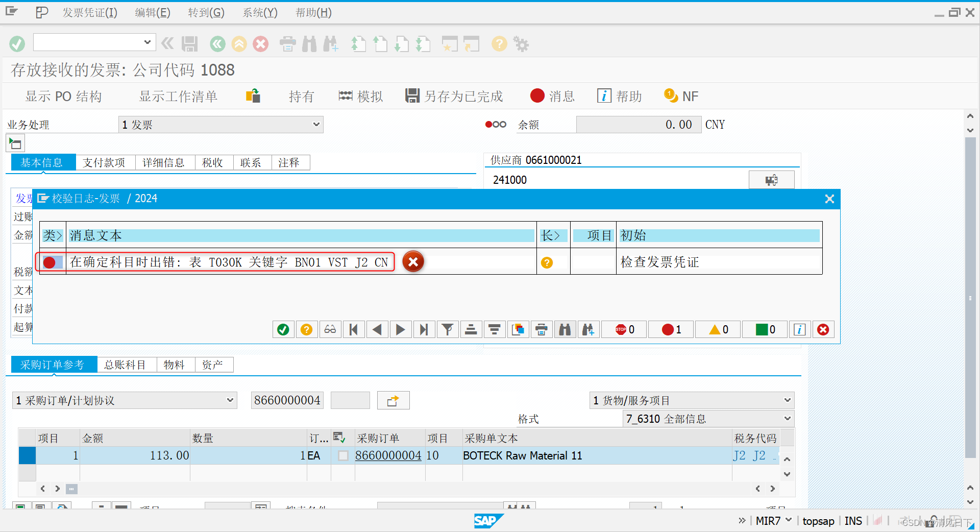Open the 系统(Y) menu
This screenshot has height=532, width=980.
point(259,12)
